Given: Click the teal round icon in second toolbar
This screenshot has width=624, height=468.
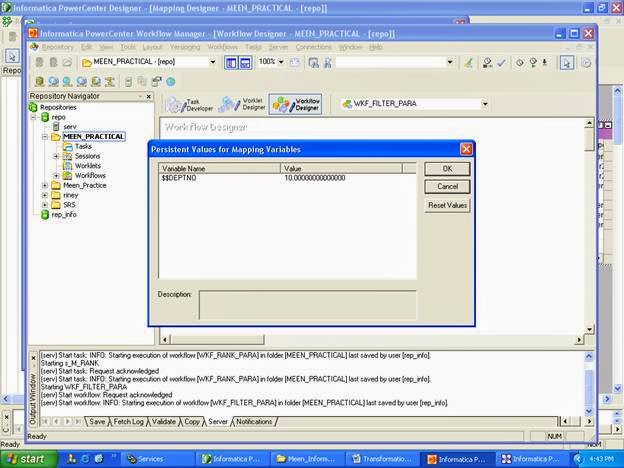Looking at the screenshot, I should pyautogui.click(x=171, y=82).
